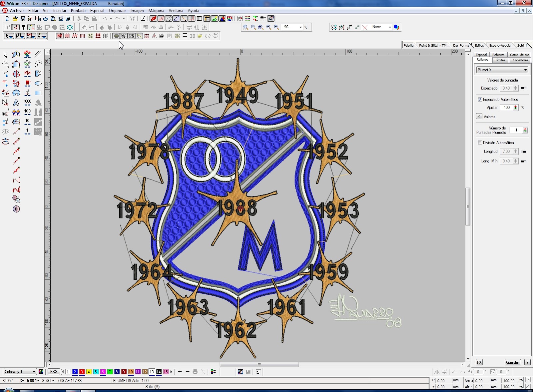Select color swatch 2 blue
This screenshot has height=392, width=533.
click(x=75, y=372)
